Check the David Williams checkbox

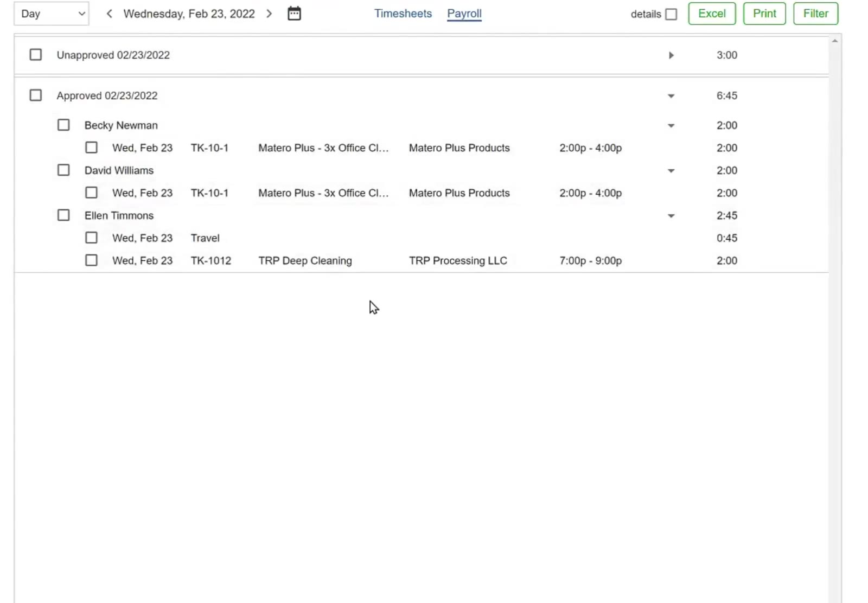pyautogui.click(x=63, y=170)
